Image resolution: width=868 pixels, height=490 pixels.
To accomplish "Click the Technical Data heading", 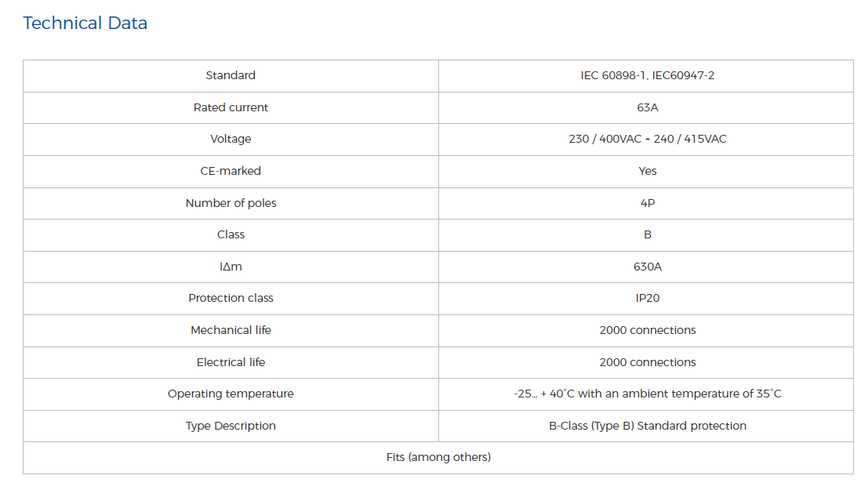I will click(85, 24).
